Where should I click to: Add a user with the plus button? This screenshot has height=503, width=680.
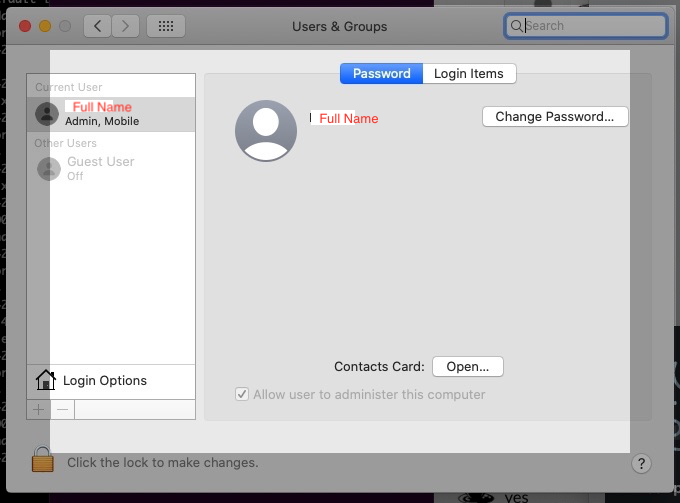[x=39, y=409]
